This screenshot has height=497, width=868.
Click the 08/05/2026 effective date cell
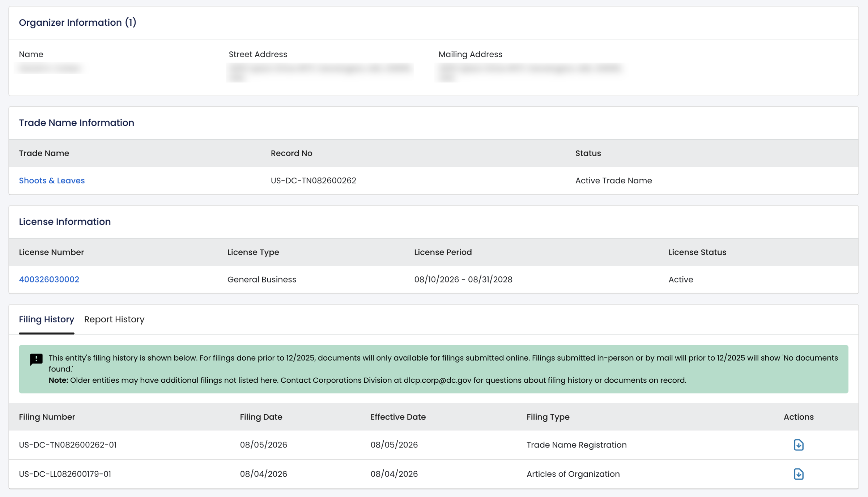tap(394, 445)
